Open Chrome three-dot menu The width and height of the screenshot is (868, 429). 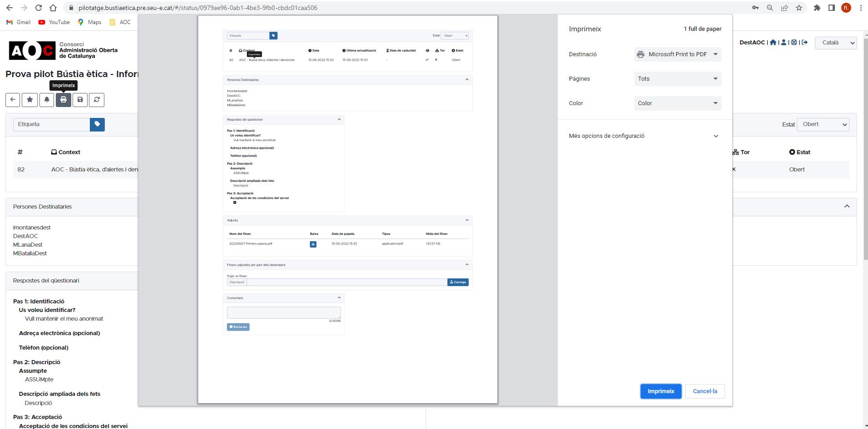pos(861,8)
